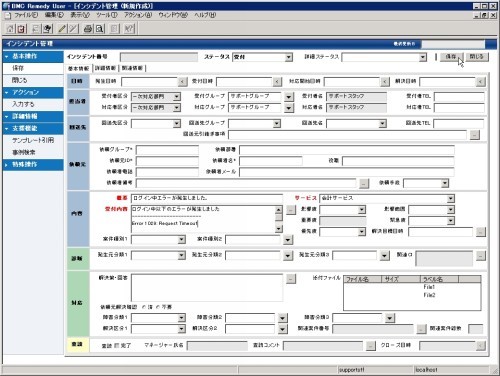Open the 編集 menu
500x376 pixels.
(54, 15)
